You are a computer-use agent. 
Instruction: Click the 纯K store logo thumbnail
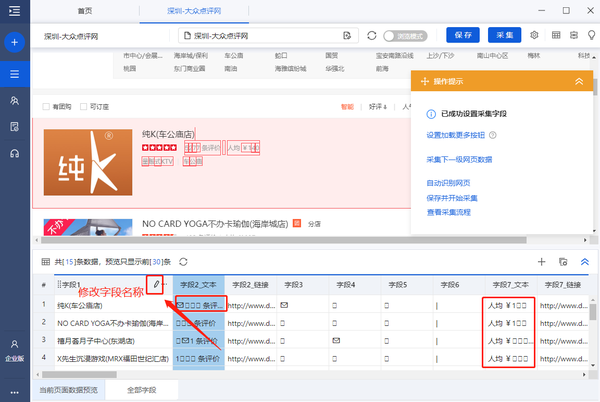pyautogui.click(x=88, y=162)
